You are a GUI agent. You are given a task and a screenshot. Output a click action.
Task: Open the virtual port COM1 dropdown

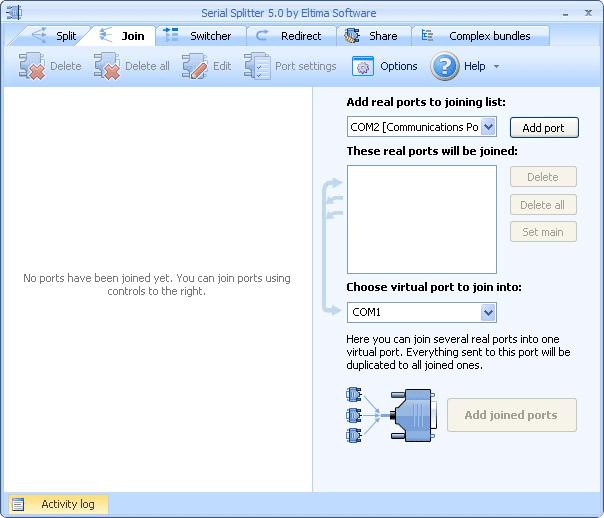click(488, 312)
